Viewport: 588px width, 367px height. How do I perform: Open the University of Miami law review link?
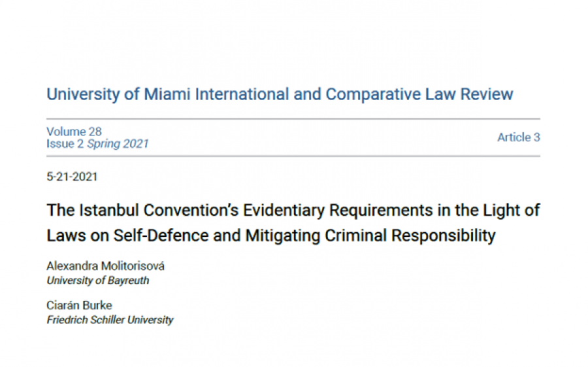click(280, 94)
